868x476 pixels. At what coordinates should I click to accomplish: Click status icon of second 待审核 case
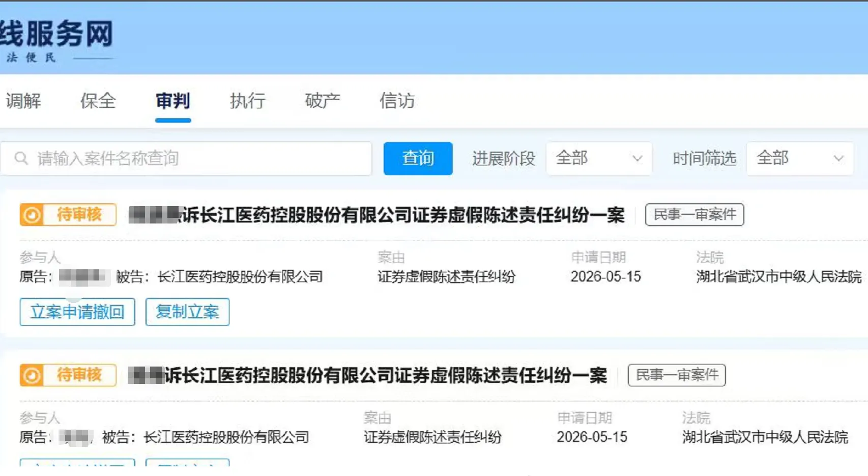coord(32,375)
